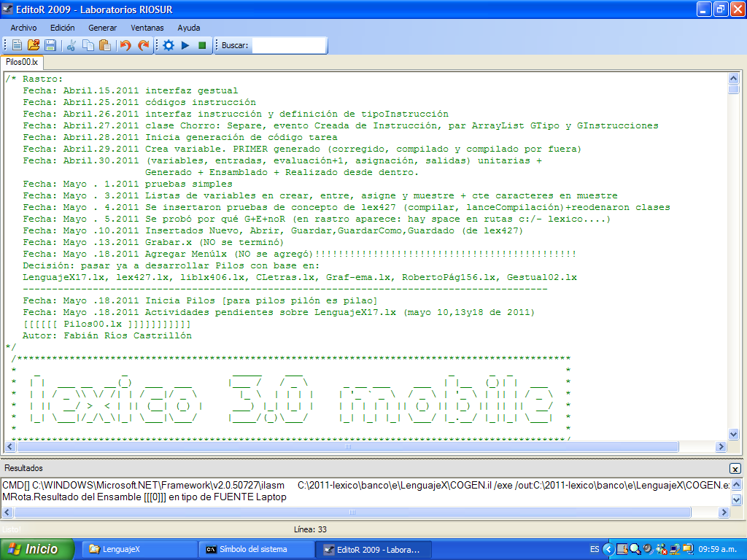Select the Pilos00.lx document tab

coord(22,63)
